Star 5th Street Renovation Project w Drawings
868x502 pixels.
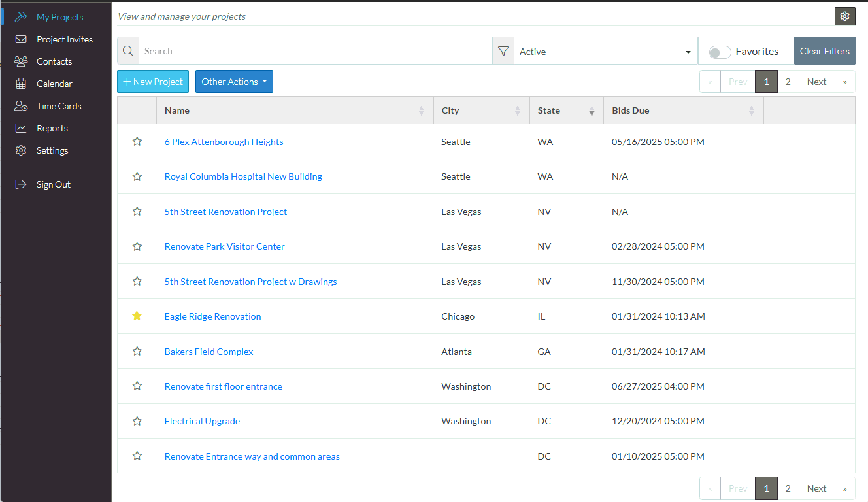point(137,281)
